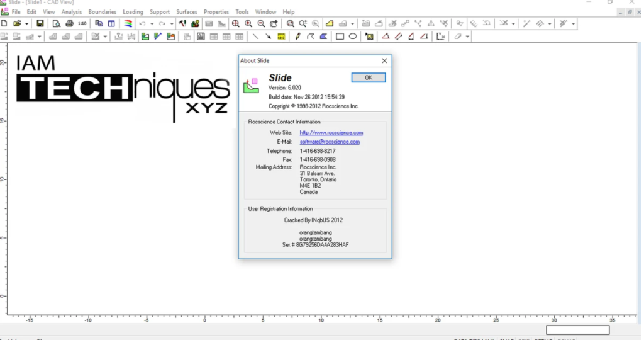This screenshot has width=644, height=340.
Task: Expand the Open file dropdown arrow
Action: tap(26, 24)
